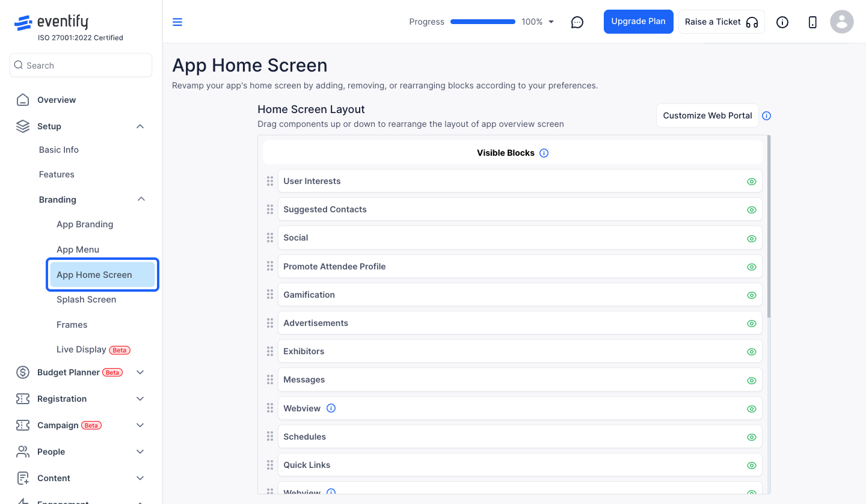
Task: Hide the Quick Links block
Action: click(x=751, y=466)
